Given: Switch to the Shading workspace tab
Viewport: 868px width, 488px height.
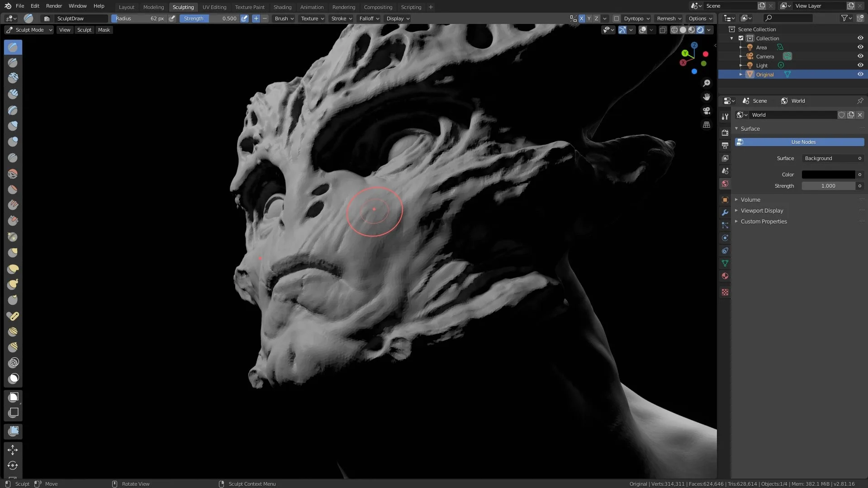Looking at the screenshot, I should (282, 7).
